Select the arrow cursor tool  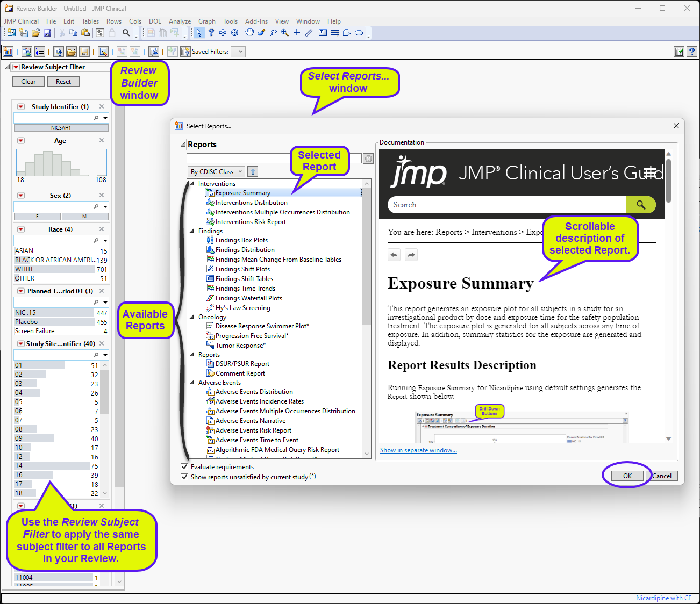(199, 33)
